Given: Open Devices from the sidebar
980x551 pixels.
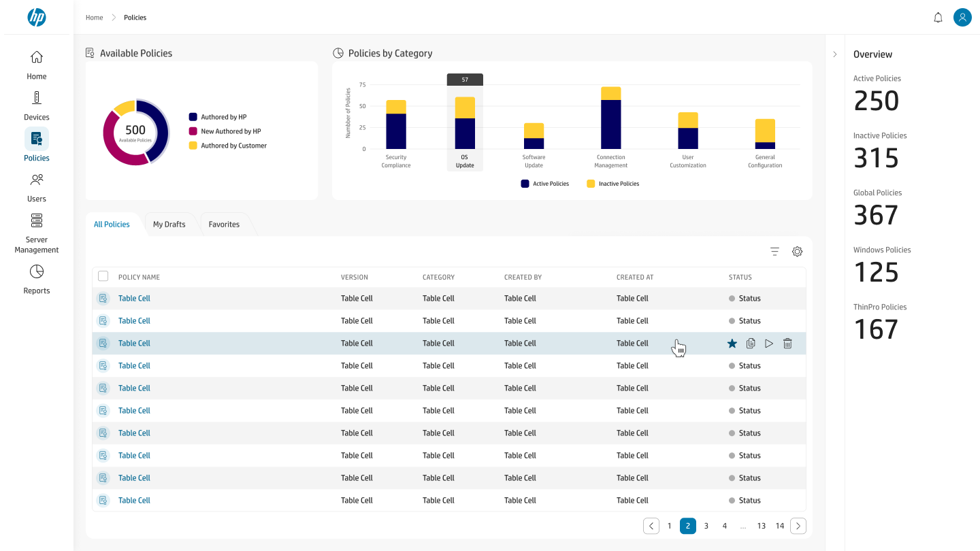Looking at the screenshot, I should click(37, 106).
